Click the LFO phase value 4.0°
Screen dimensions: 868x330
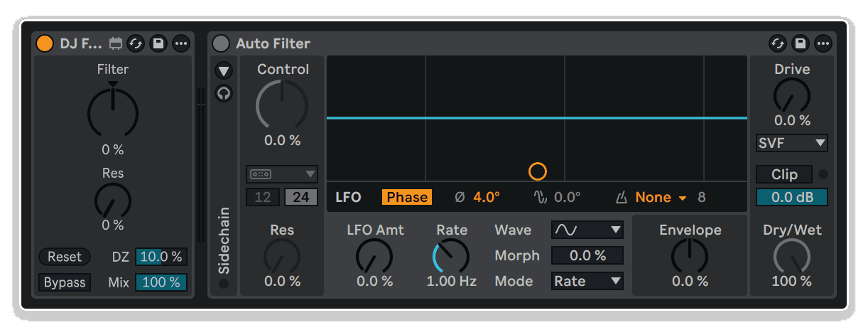(487, 197)
